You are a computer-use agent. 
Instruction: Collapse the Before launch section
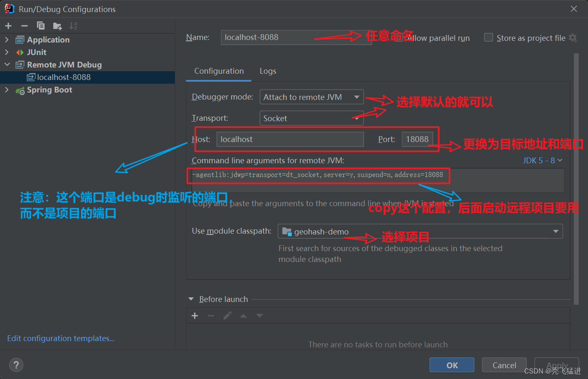(191, 299)
